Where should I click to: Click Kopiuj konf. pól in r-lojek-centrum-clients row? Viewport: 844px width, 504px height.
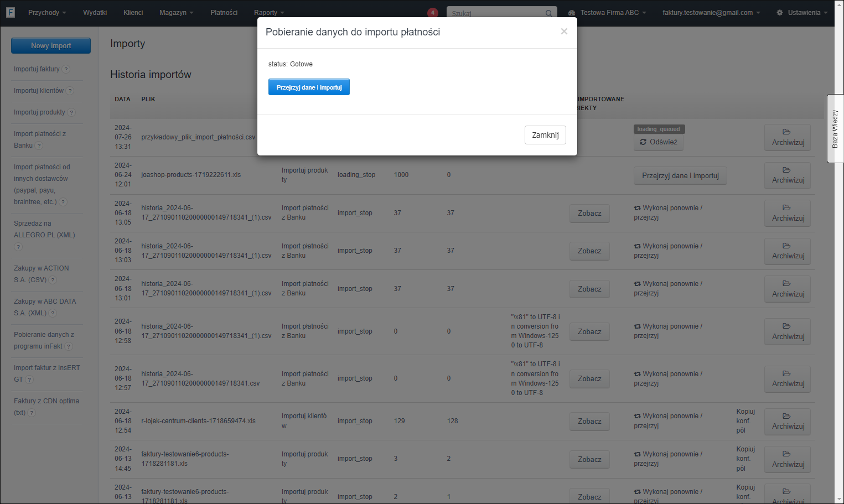click(745, 421)
